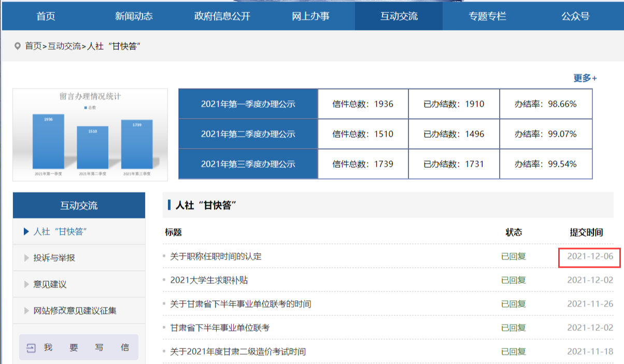Open the 新闻动态 navigation tab
Screen dimensions: 624x364
(134, 16)
